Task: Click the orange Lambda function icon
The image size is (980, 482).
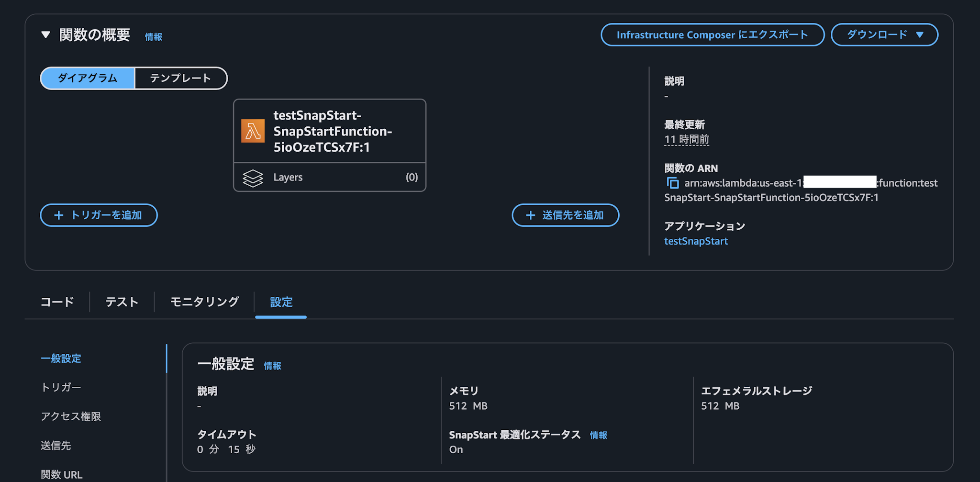Action: click(253, 131)
